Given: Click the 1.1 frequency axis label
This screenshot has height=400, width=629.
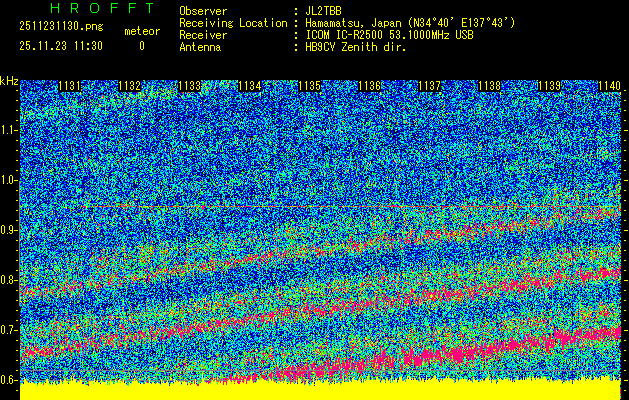Looking at the screenshot, I should 9,130.
